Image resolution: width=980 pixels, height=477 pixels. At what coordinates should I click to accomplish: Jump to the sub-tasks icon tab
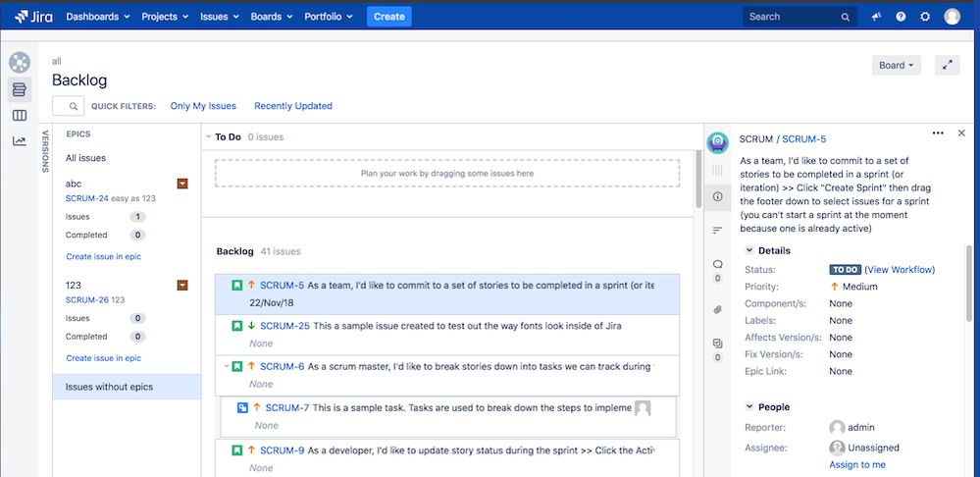tap(717, 344)
